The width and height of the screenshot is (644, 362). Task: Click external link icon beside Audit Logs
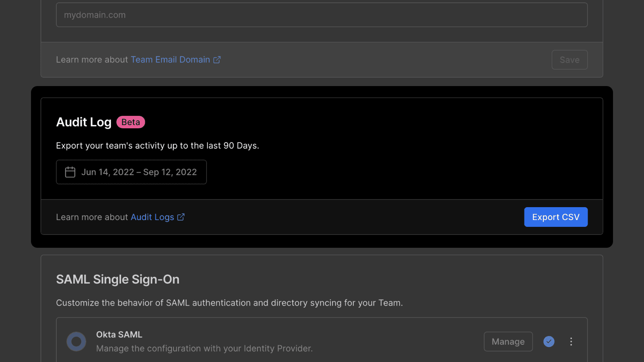pyautogui.click(x=181, y=217)
